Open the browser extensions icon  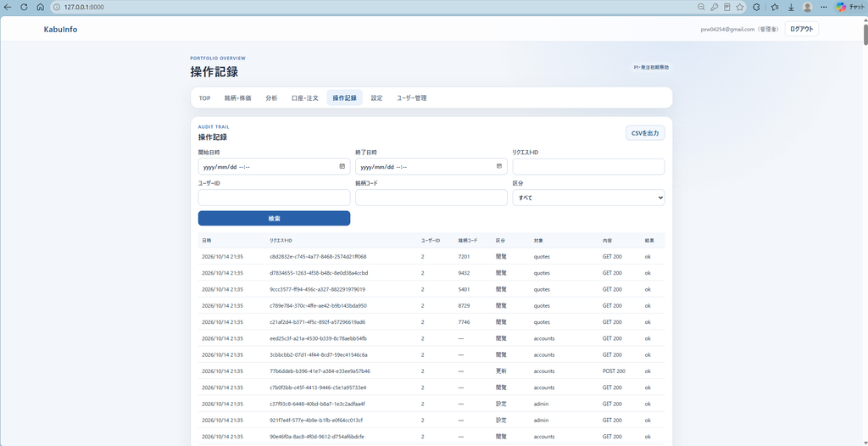coord(756,7)
